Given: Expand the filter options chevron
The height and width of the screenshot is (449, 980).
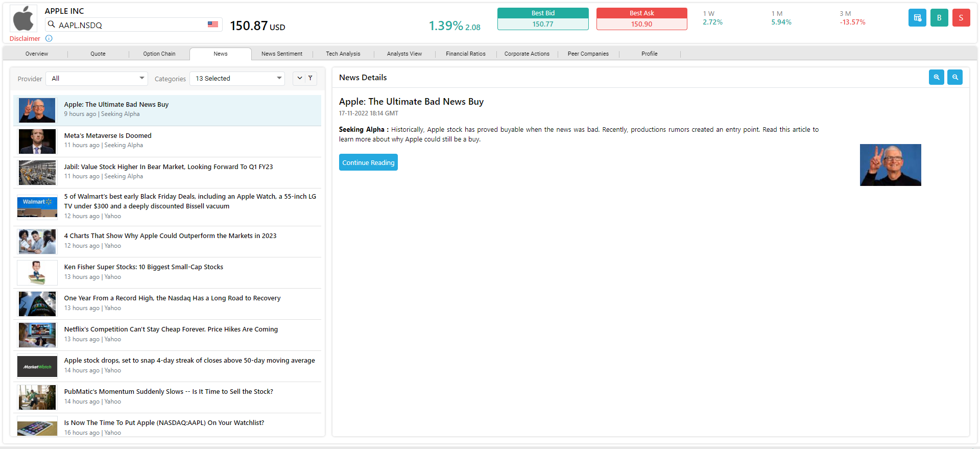Looking at the screenshot, I should pyautogui.click(x=300, y=78).
